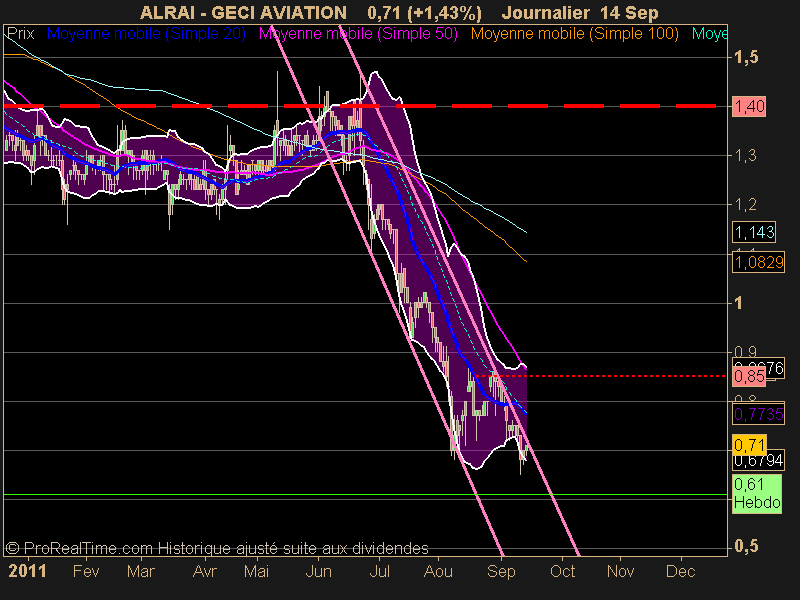
Task: Click the red "1,40" resistance price tag
Action: coord(749,106)
